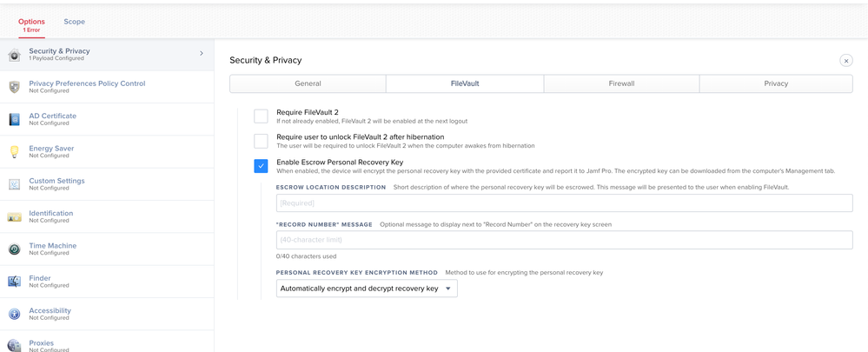Switch to the General tab
The width and height of the screenshot is (868, 352).
pyautogui.click(x=308, y=83)
